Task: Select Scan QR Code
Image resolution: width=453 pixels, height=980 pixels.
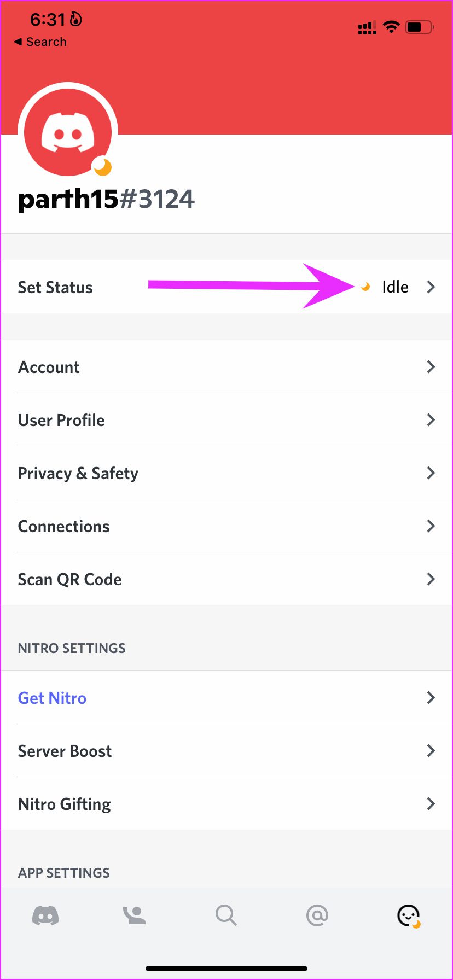Action: click(70, 579)
